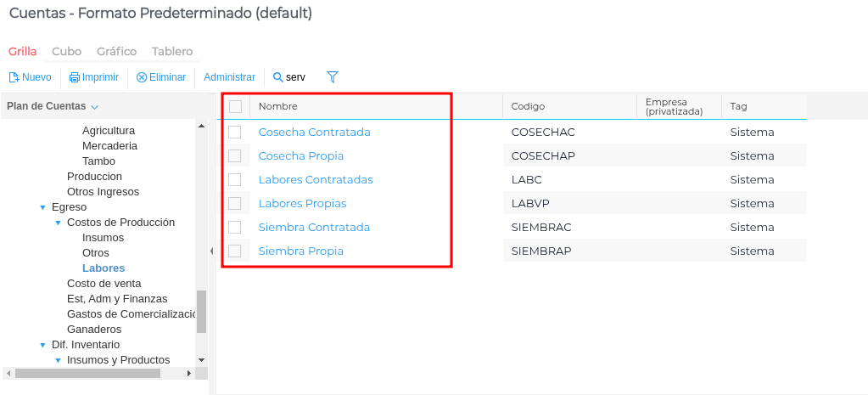
Task: Open the Plan de Cuentas dropdown
Action: (94, 107)
